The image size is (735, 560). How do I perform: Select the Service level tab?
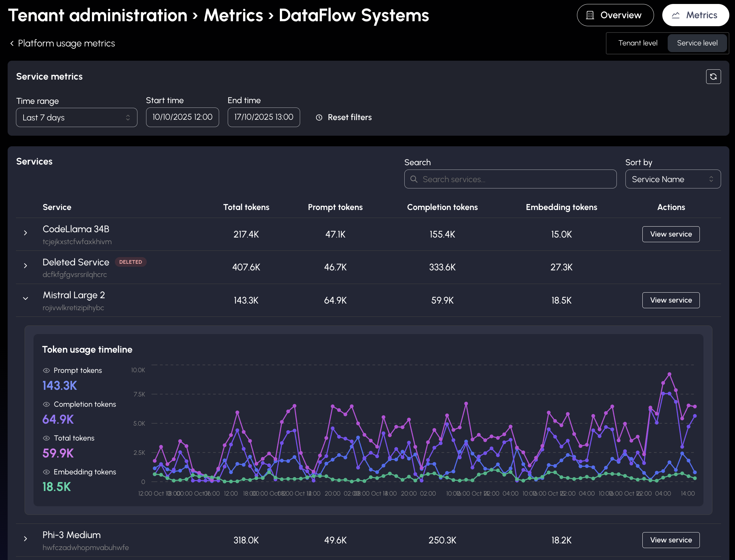697,43
